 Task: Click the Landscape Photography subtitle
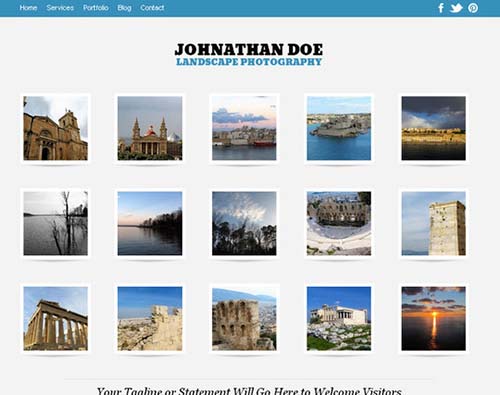(x=249, y=62)
